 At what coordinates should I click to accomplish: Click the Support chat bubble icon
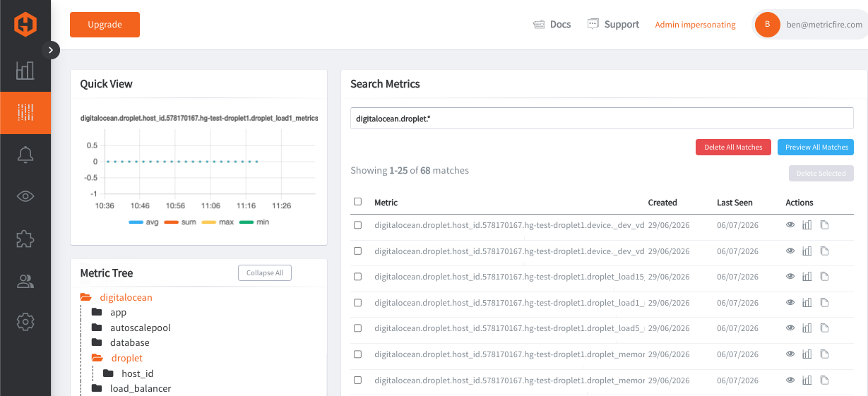tap(593, 24)
